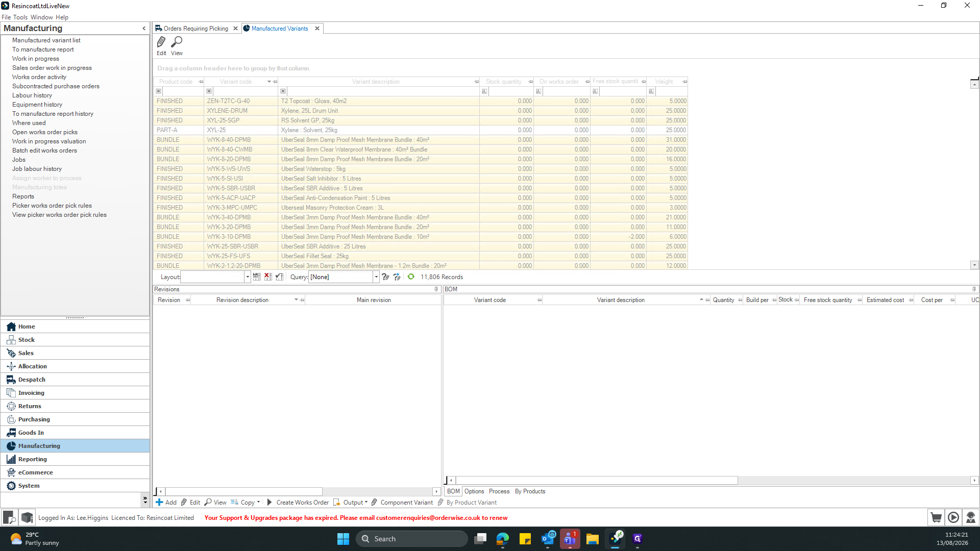This screenshot has width=980, height=551.
Task: Open the Revision description column filter arrow
Action: click(296, 300)
